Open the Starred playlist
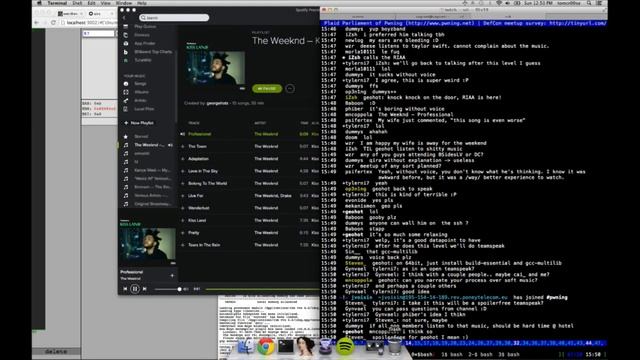Image resolution: width=640 pixels, height=360 pixels. (x=141, y=136)
